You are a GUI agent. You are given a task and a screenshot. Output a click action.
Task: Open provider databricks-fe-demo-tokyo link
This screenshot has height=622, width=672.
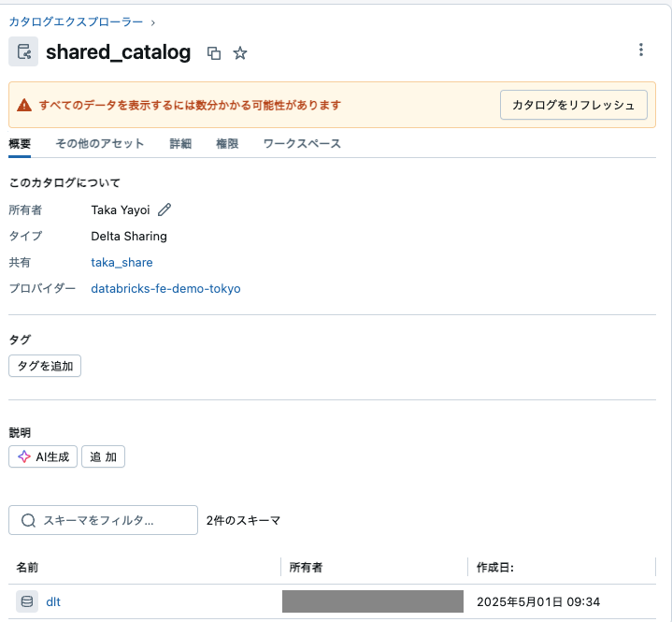(165, 288)
